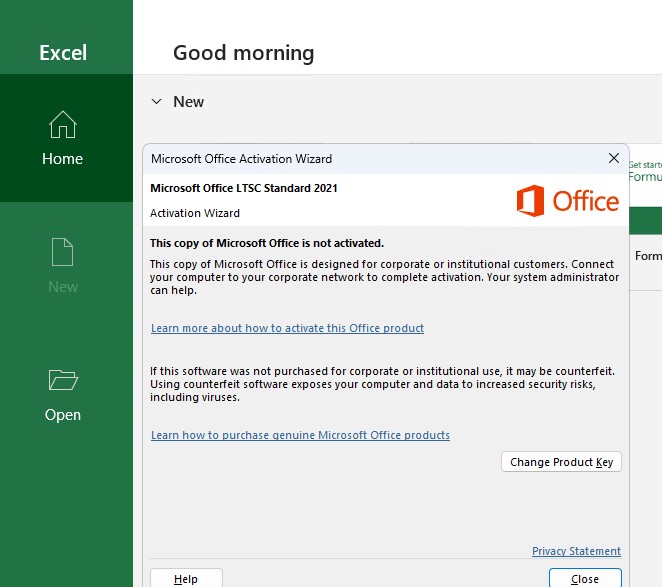
Task: Click the orange Office logo
Action: pos(567,201)
